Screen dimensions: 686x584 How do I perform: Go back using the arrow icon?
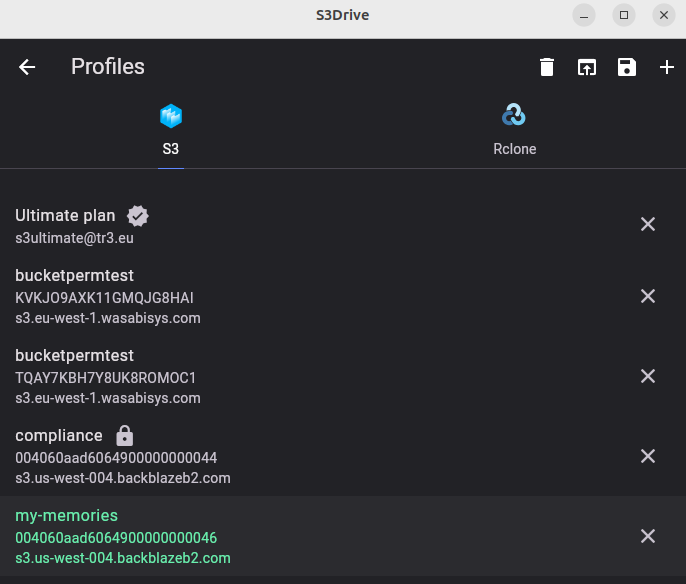[x=27, y=67]
